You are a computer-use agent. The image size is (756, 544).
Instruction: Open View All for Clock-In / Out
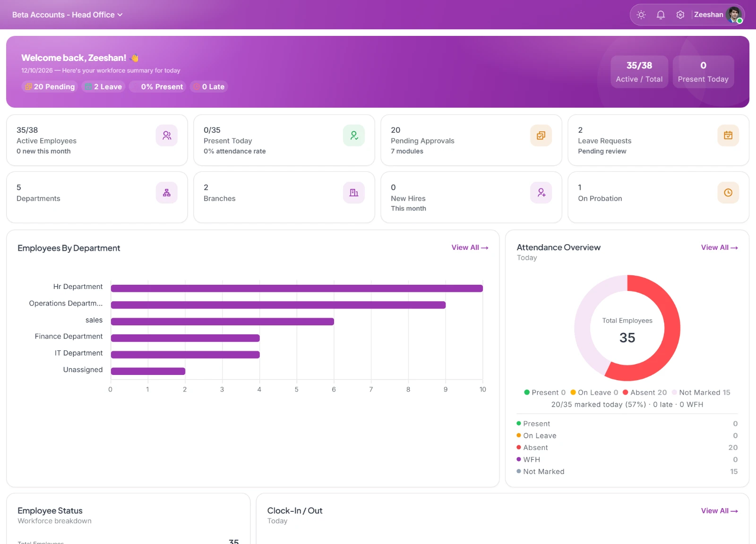[x=719, y=511]
